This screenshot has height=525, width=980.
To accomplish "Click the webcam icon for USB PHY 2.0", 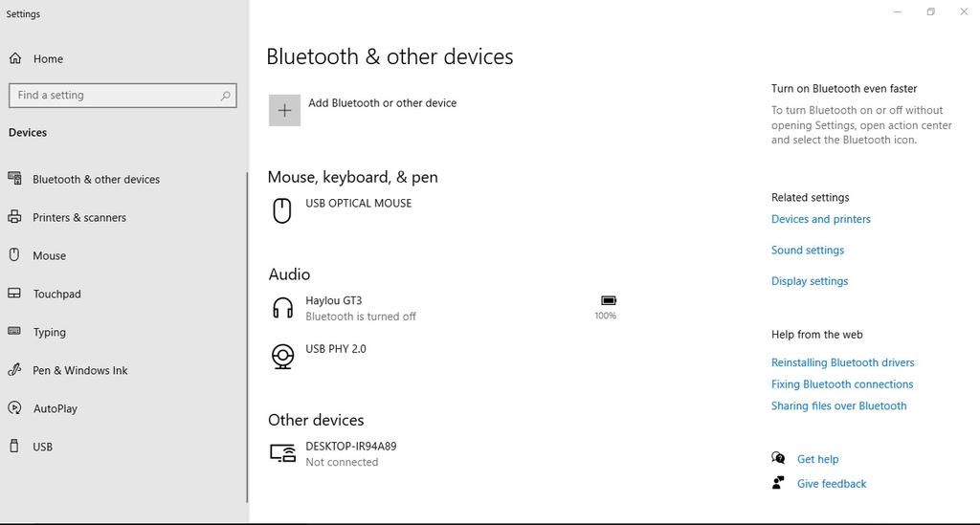I will click(282, 356).
